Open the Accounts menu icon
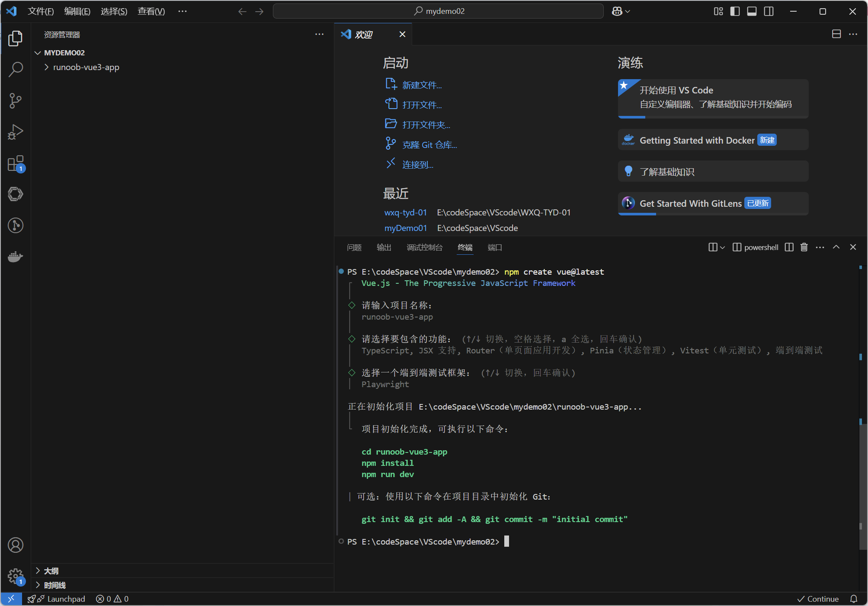 (16, 545)
